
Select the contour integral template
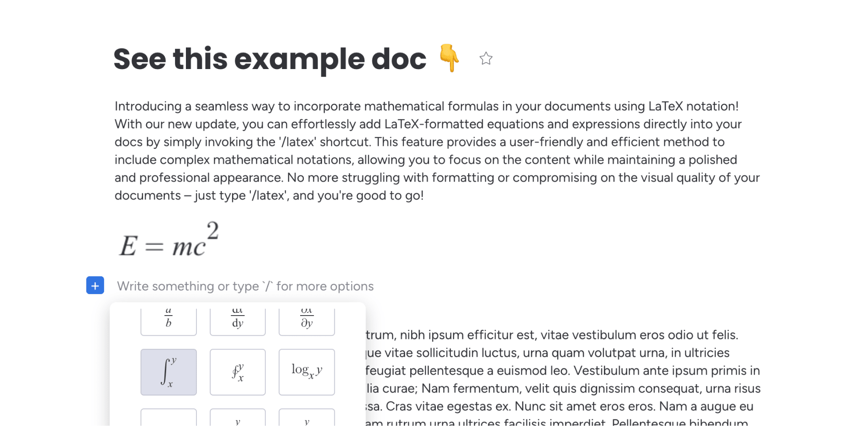(x=238, y=372)
